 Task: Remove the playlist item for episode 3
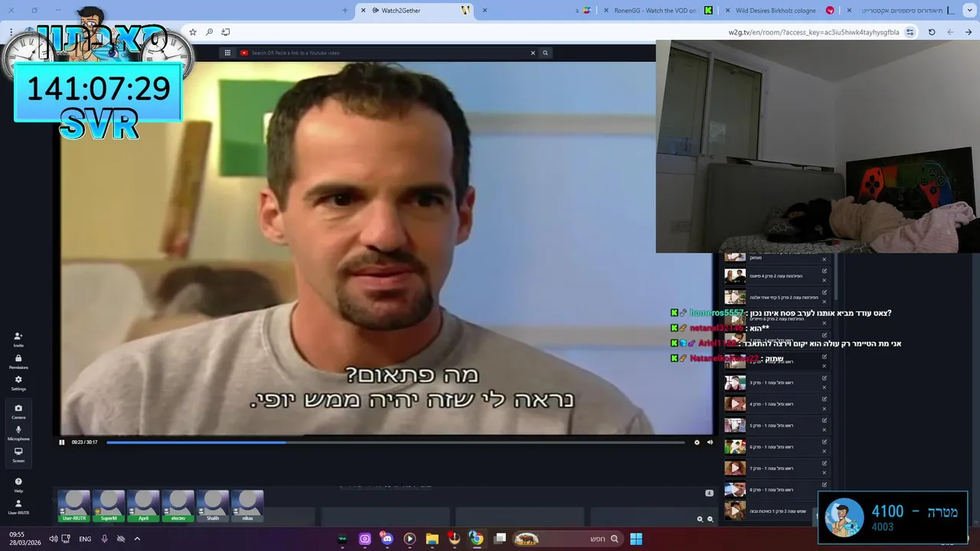(825, 386)
